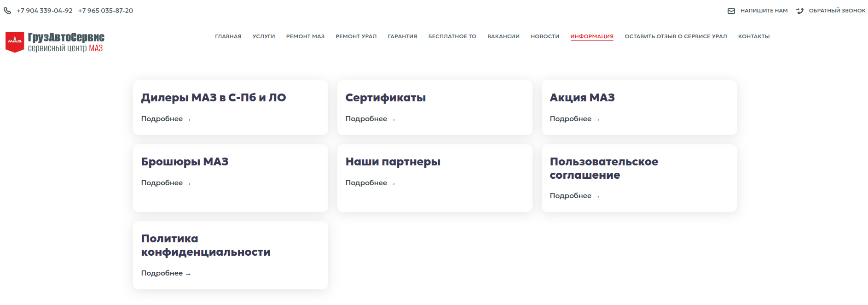This screenshot has width=868, height=305.
Task: Click Подробнее under Сертификаты
Action: (x=370, y=119)
